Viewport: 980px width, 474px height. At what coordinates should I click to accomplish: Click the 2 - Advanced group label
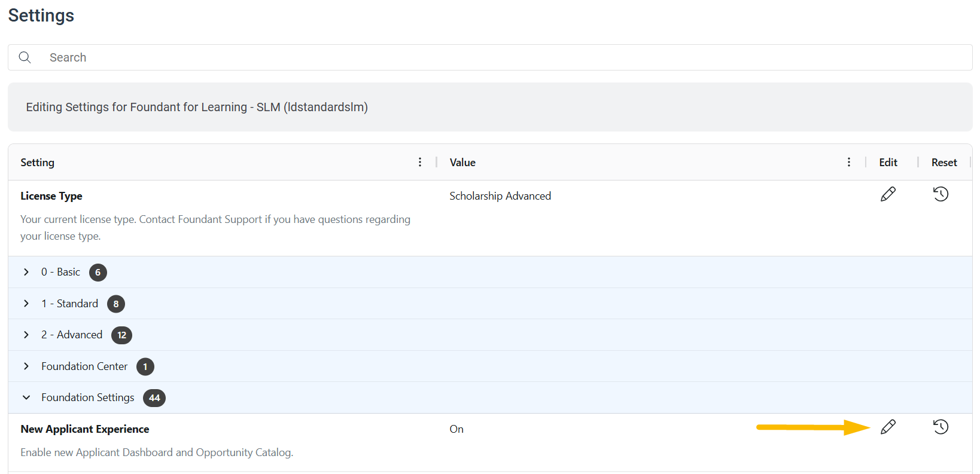tap(72, 335)
